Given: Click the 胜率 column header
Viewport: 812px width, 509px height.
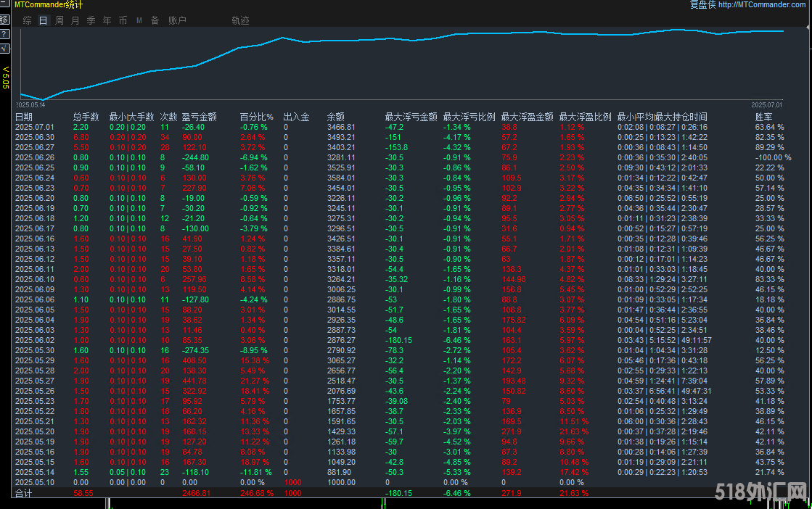Looking at the screenshot, I should [x=764, y=117].
